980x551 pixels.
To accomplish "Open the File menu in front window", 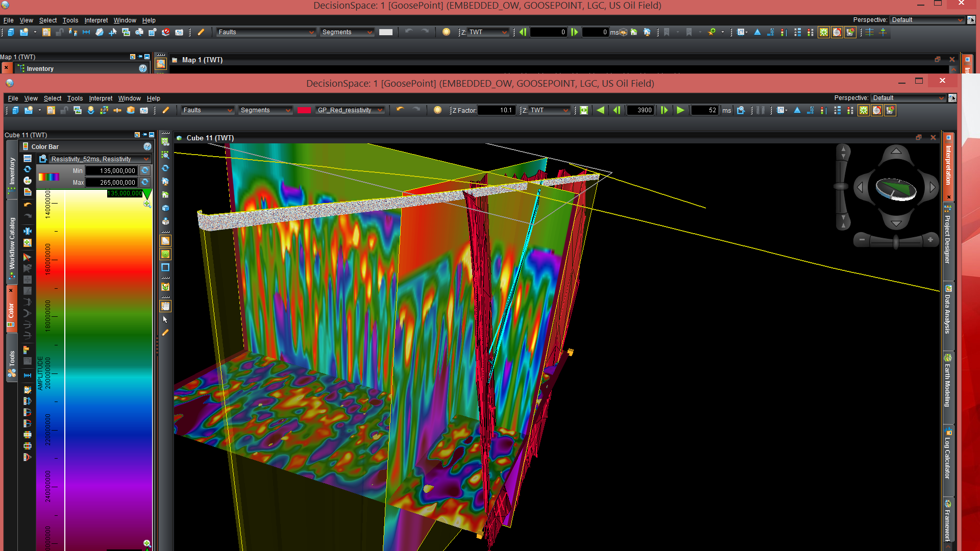I will pyautogui.click(x=13, y=98).
